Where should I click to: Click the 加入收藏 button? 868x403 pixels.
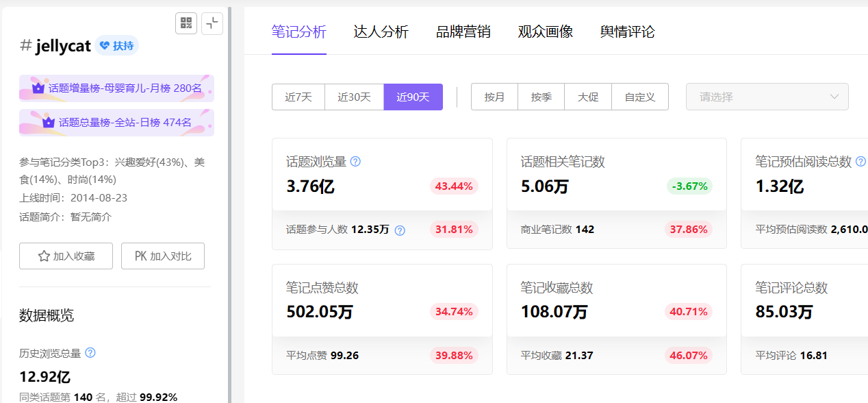pos(66,256)
